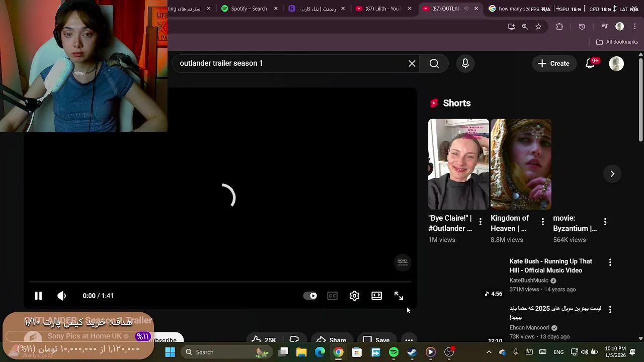Click the Share button under video
The height and width of the screenshot is (362, 644).
[x=331, y=340]
